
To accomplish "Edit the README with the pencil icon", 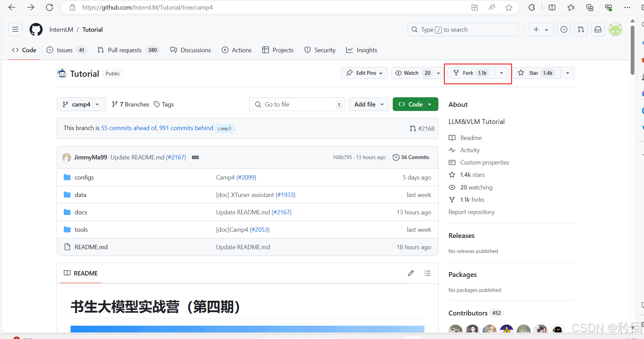I will [x=411, y=273].
